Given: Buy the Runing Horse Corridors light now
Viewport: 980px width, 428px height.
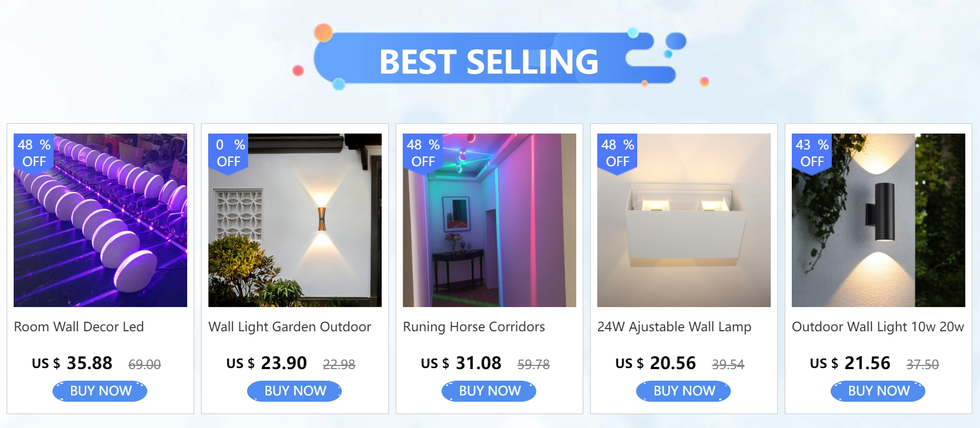Looking at the screenshot, I should 489,391.
